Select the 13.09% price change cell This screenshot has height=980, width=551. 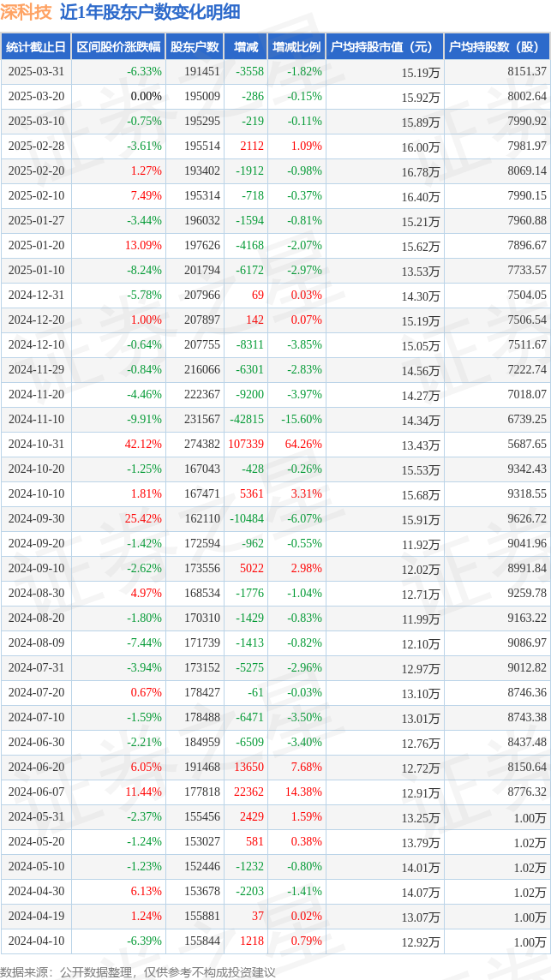(x=143, y=246)
